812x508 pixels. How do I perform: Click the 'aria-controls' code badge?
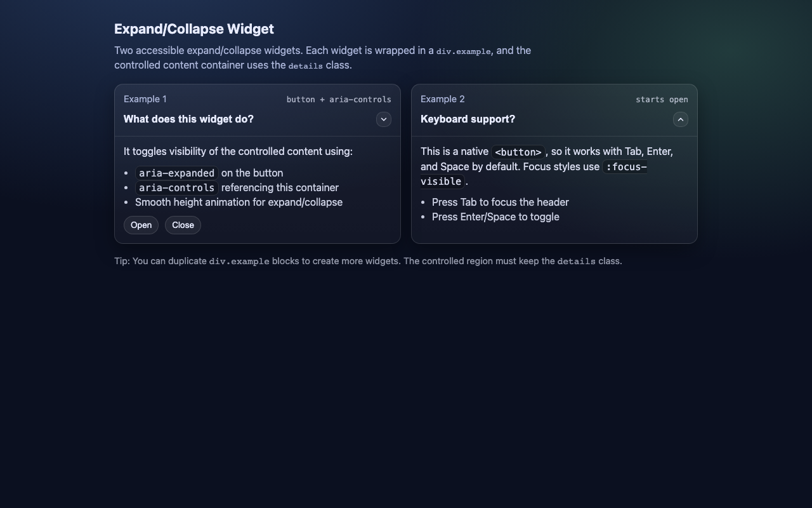pos(176,187)
